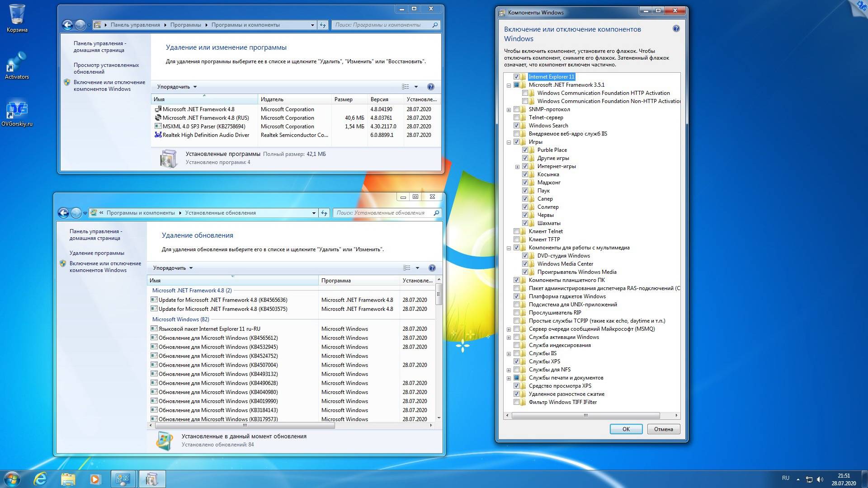The width and height of the screenshot is (868, 488).
Task: Click help icon in Windows Components dialog
Action: pos(676,28)
